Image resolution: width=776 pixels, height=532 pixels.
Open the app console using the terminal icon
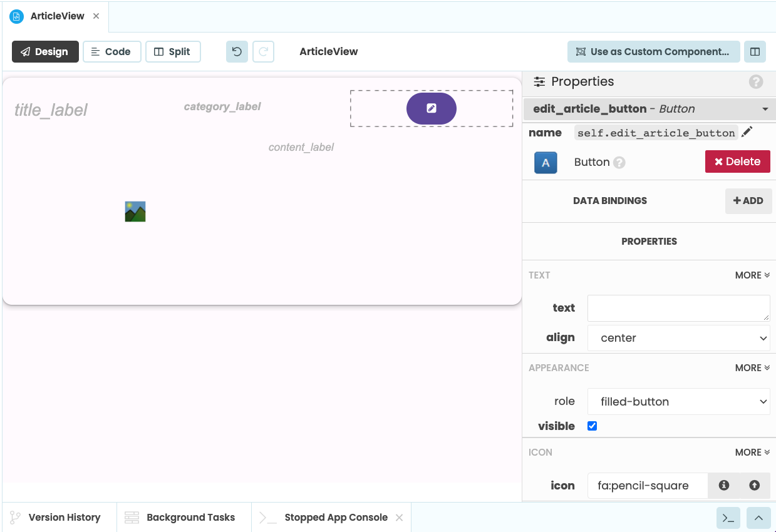pyautogui.click(x=727, y=518)
